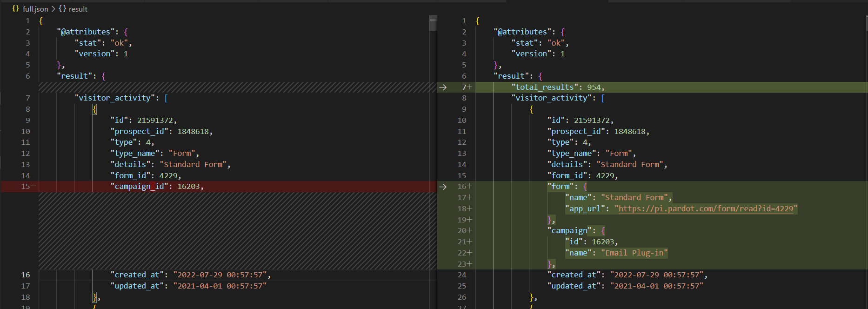Click the "campaign_id" key in deleted line
This screenshot has width=868, height=309.
138,187
